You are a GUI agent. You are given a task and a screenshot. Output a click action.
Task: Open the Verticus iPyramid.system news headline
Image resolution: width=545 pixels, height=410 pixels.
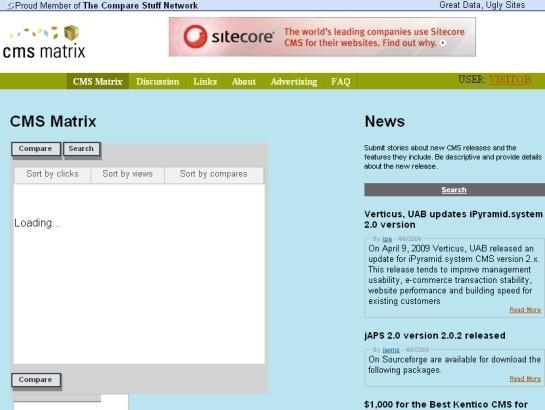454,219
